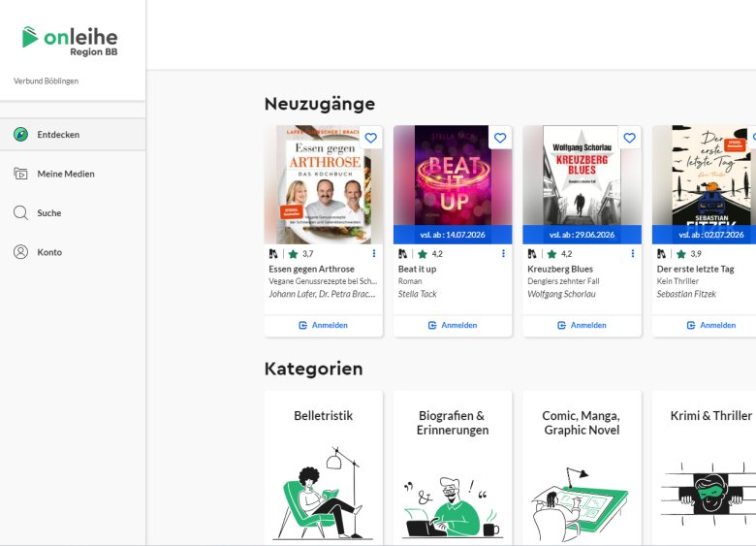Click the 4,2 star rating on Beat it up
The width and height of the screenshot is (756, 546).
tap(430, 254)
